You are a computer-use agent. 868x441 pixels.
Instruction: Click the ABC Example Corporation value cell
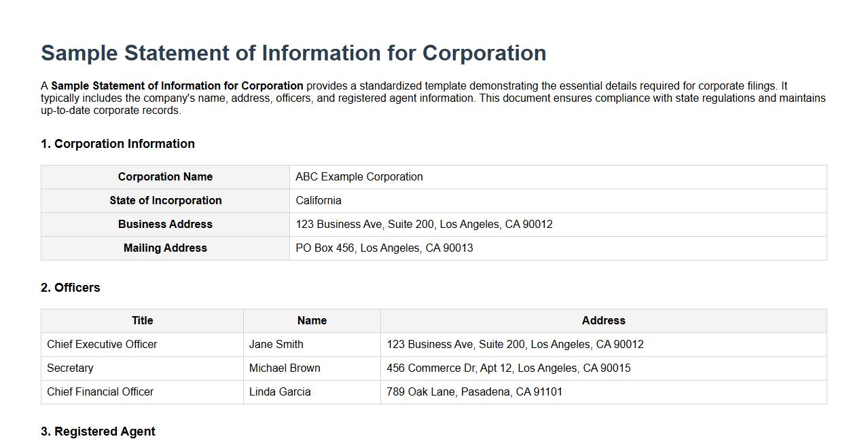point(359,176)
